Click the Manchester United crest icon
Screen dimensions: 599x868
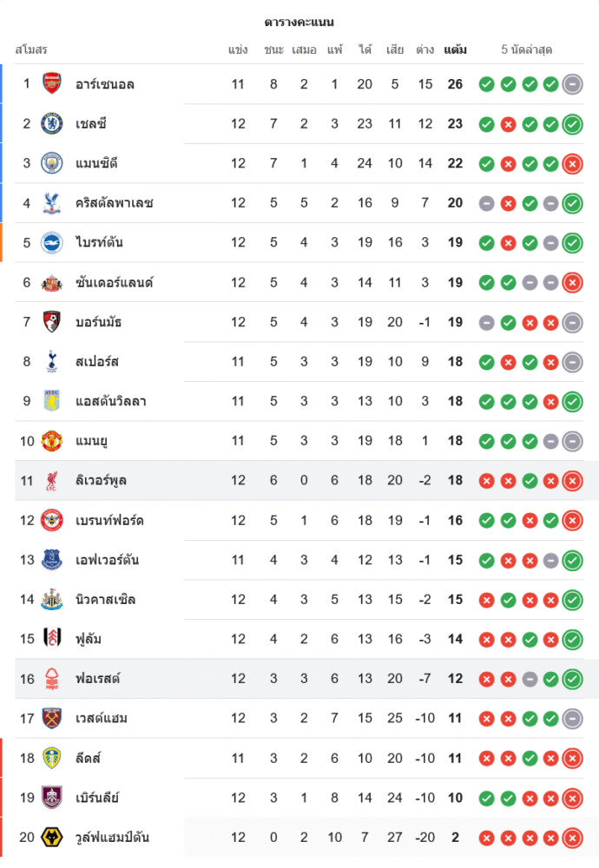point(52,441)
